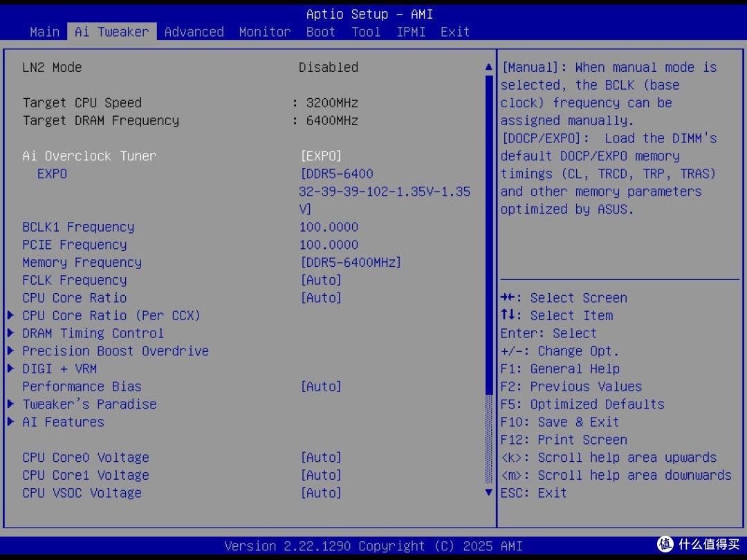Open CPU Core0 Voltage [Auto] option
747x560 pixels.
[321, 457]
